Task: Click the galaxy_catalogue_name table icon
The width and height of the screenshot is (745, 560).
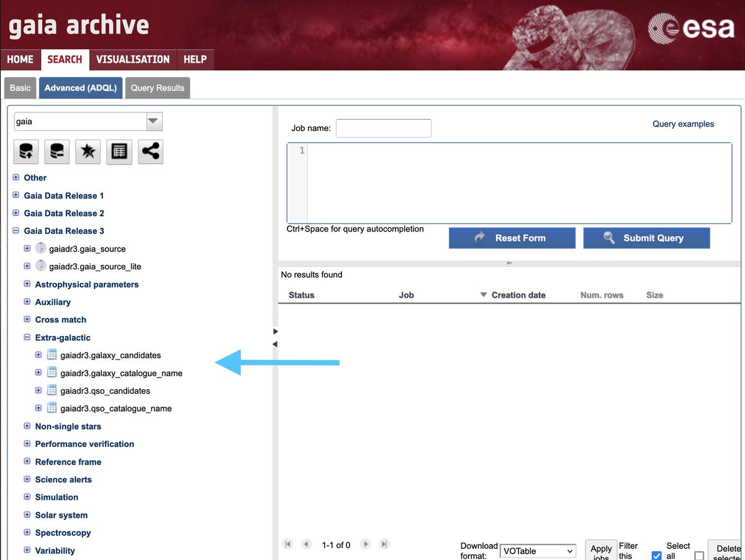Action: point(52,373)
